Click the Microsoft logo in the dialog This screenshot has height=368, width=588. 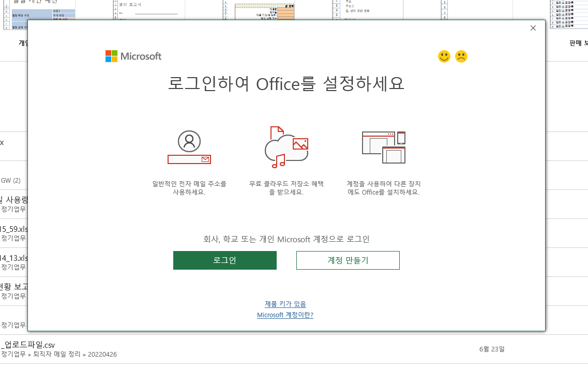[x=133, y=56]
